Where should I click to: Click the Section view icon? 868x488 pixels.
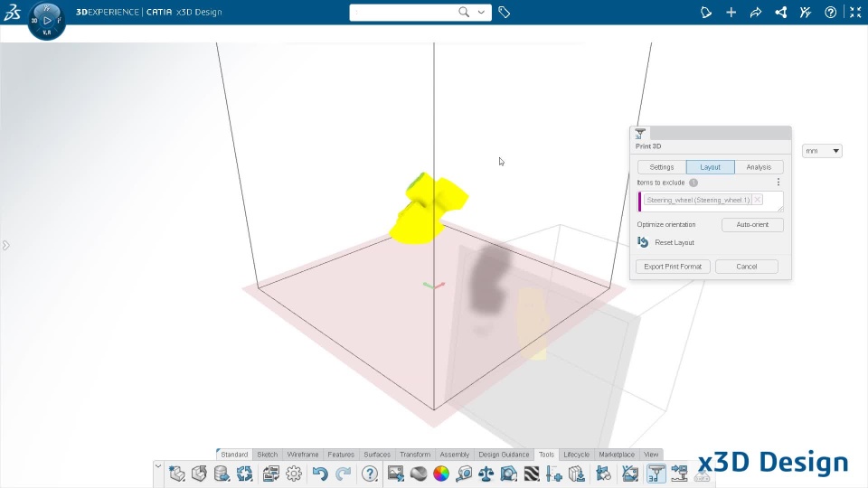509,474
